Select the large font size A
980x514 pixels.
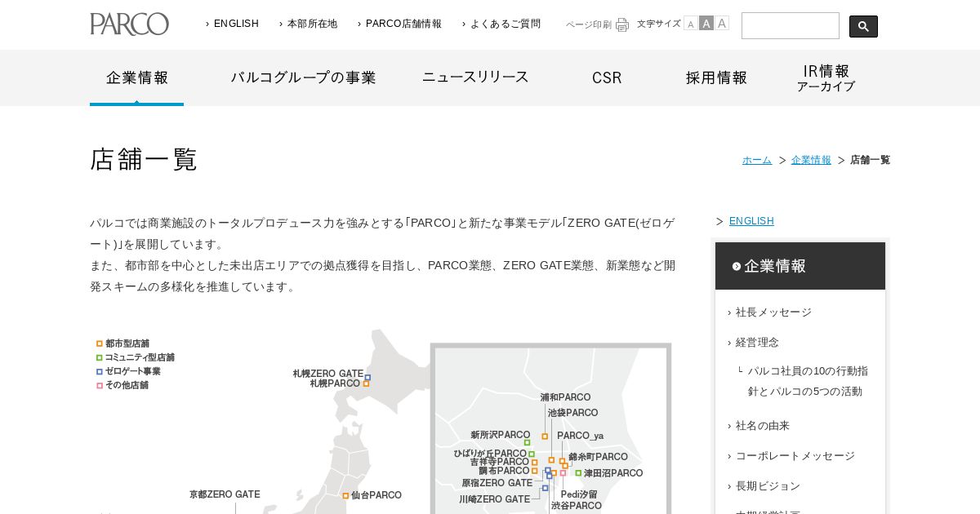coord(722,24)
